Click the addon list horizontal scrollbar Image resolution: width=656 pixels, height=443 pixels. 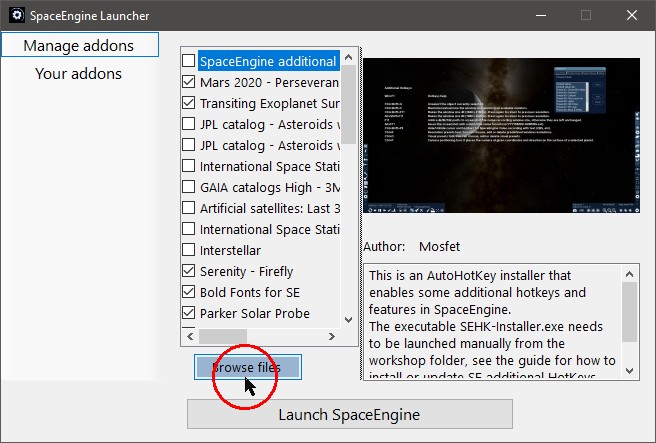point(260,336)
